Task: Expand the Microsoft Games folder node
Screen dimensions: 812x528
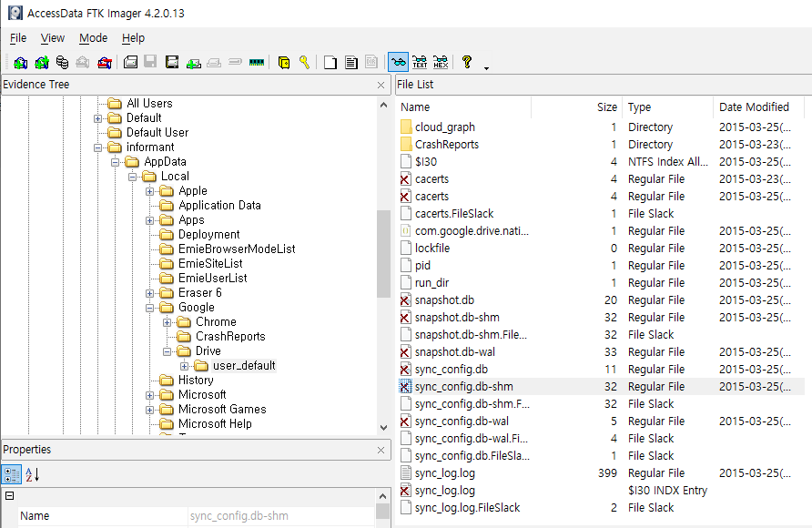Action: click(x=149, y=410)
